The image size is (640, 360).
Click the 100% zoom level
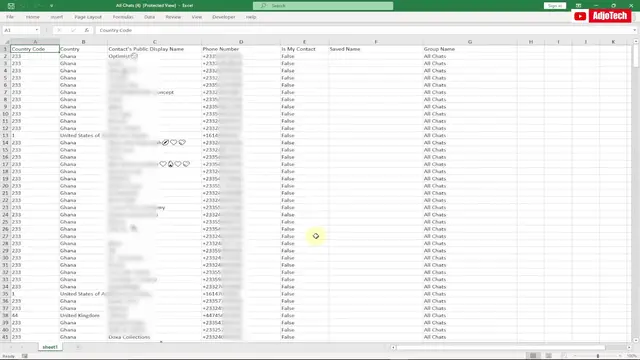coord(632,356)
